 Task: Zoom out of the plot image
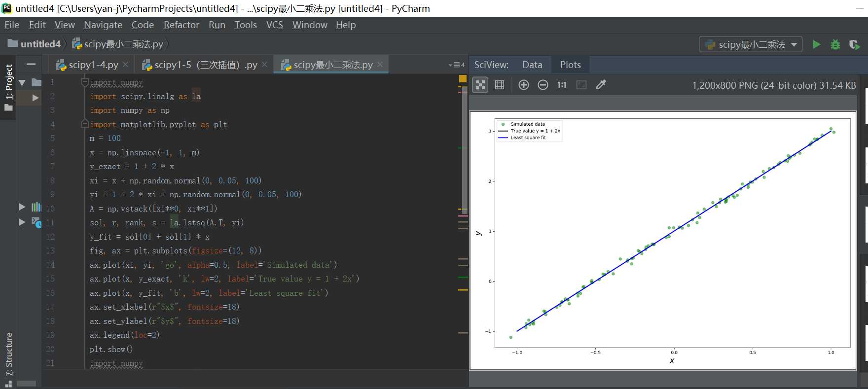click(x=542, y=85)
